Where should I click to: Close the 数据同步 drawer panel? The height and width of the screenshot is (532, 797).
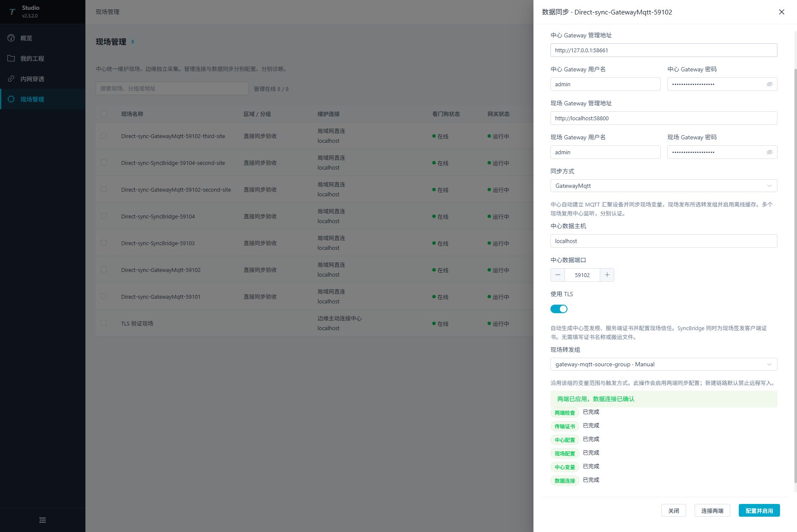pyautogui.click(x=781, y=12)
